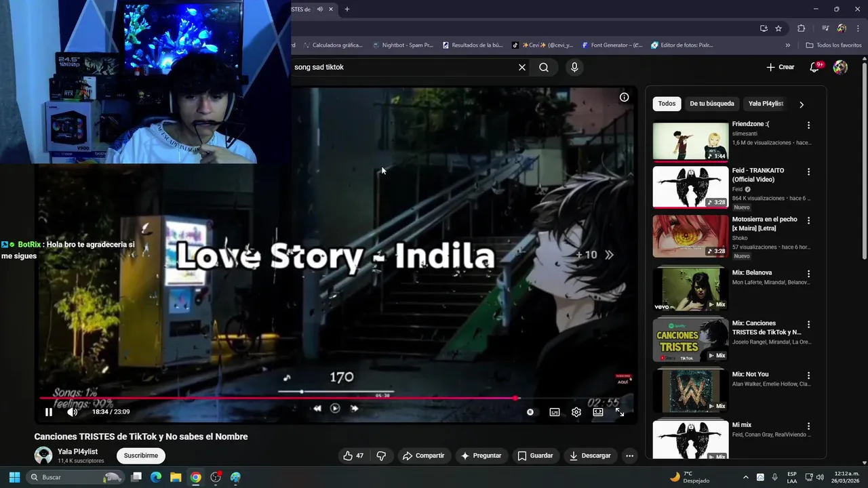This screenshot has width=868, height=488.
Task: Open options for Motosierra en el pecho
Action: [x=808, y=221]
